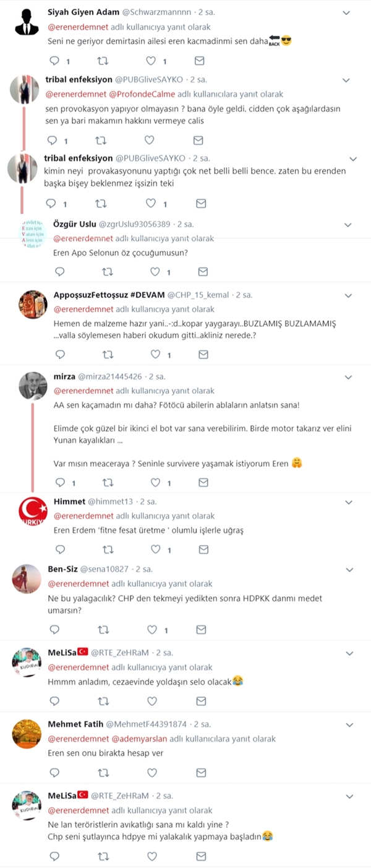This screenshot has height=868, width=371.
Task: Retweet Siyah Giyen Adam's tweet
Action: [x=103, y=61]
